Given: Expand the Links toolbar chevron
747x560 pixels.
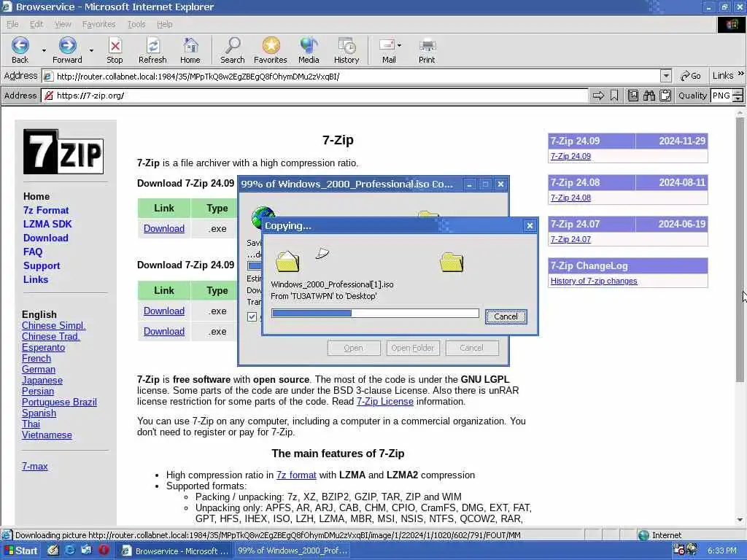Looking at the screenshot, I should click(x=741, y=74).
